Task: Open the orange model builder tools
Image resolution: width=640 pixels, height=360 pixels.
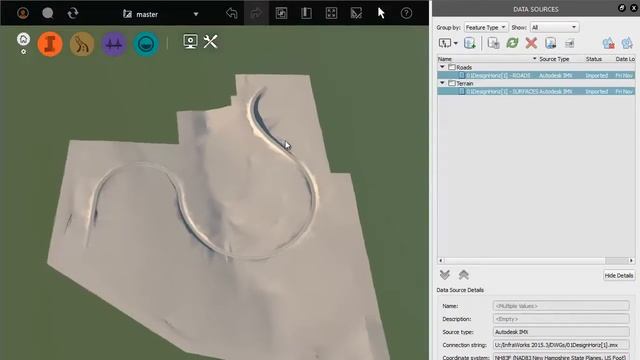Action: point(50,44)
